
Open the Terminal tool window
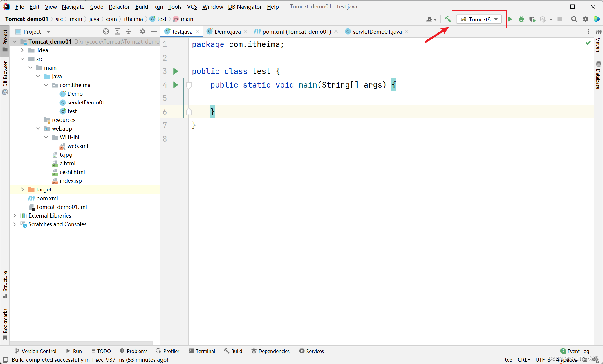pyautogui.click(x=202, y=351)
